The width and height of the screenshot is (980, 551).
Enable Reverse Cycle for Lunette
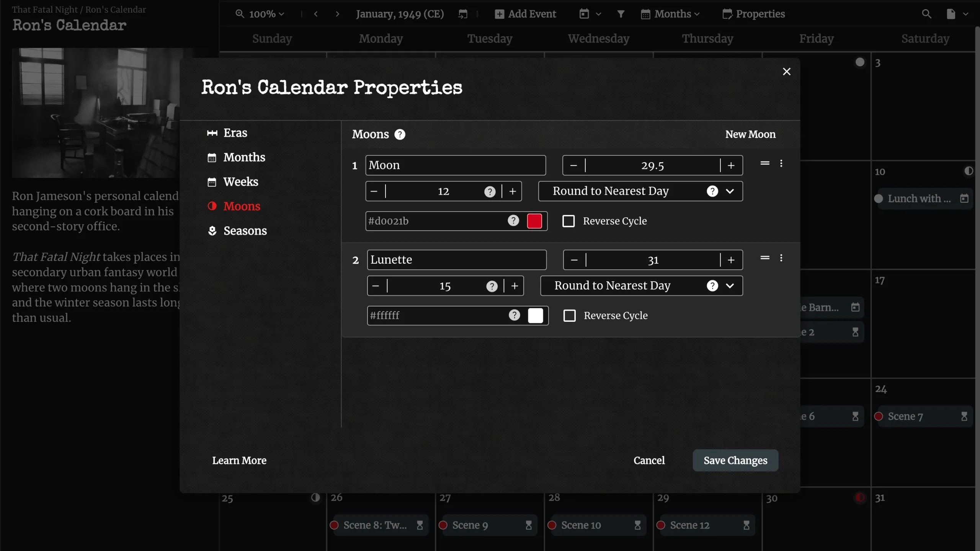click(x=569, y=316)
